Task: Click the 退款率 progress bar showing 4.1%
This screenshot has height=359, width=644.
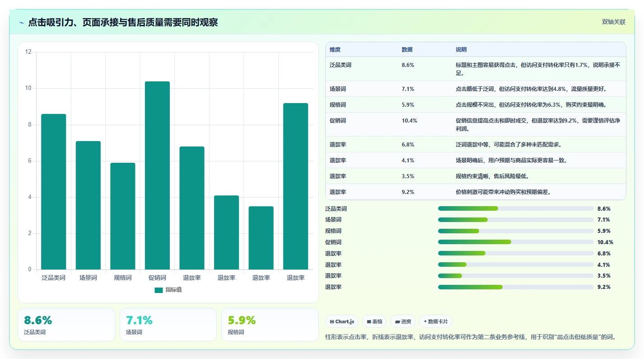Action: coord(516,265)
